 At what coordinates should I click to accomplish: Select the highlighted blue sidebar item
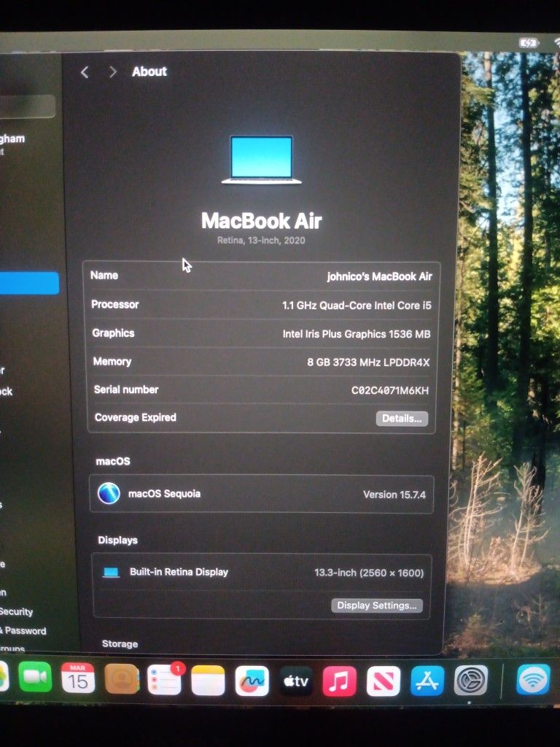[x=29, y=283]
